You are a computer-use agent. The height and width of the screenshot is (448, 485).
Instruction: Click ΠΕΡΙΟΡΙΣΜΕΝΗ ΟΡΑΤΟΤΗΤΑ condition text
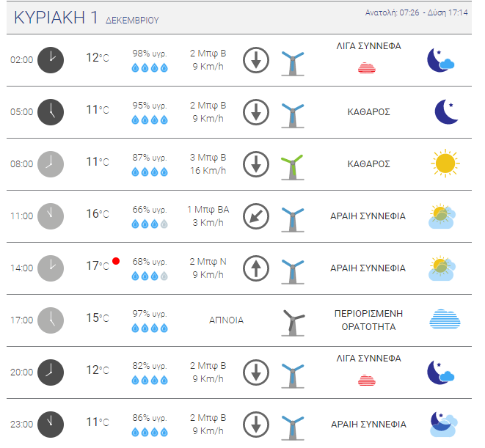[x=368, y=320]
